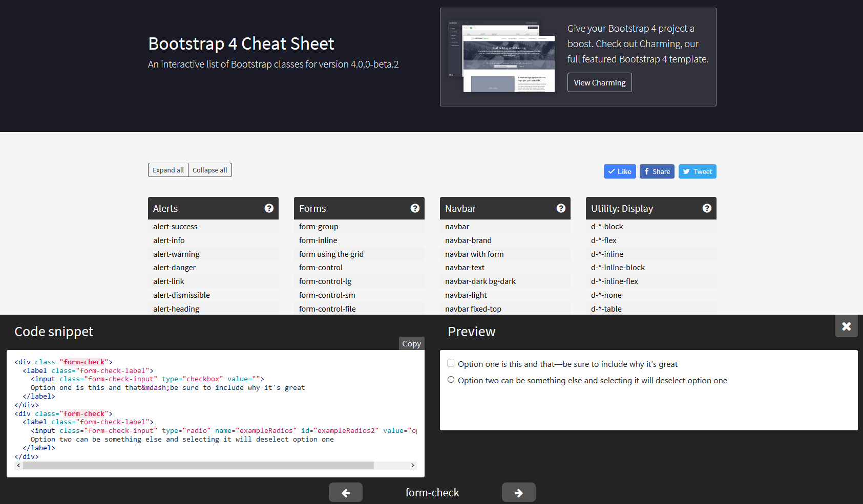Select 'navbar with form' item
863x504 pixels.
click(x=505, y=254)
